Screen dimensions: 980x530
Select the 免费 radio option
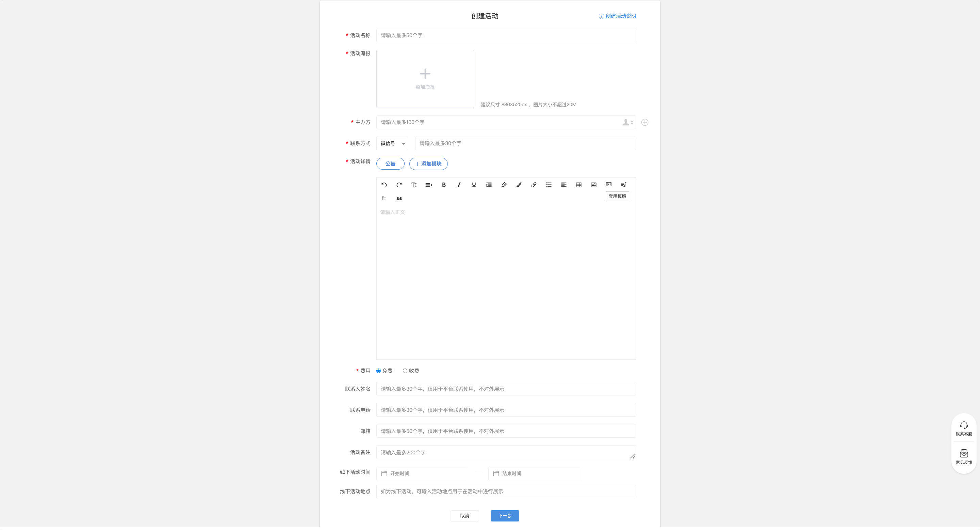[x=378, y=371]
